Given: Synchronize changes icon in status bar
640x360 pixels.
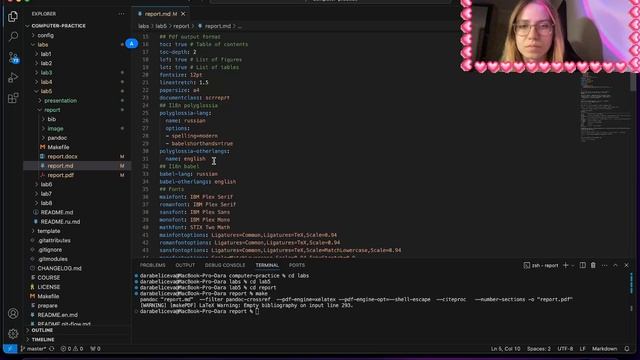Looking at the screenshot, I should point(51,349).
